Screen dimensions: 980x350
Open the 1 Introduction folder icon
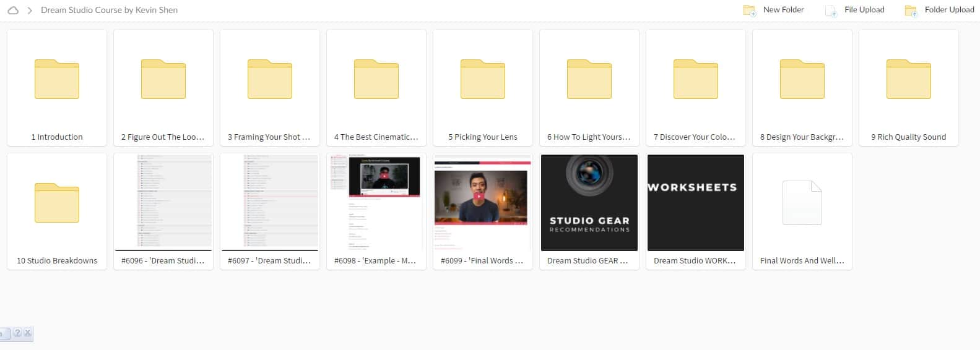point(57,79)
